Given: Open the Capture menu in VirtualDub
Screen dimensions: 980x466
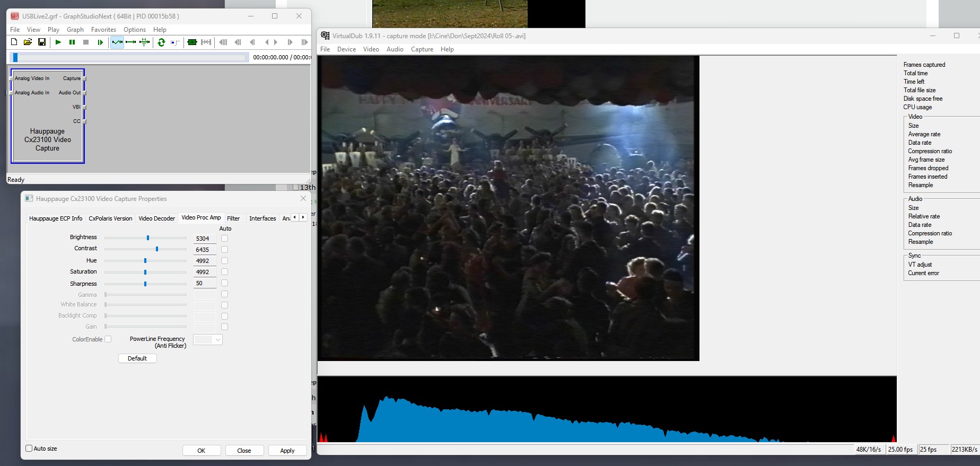Looking at the screenshot, I should [x=422, y=49].
